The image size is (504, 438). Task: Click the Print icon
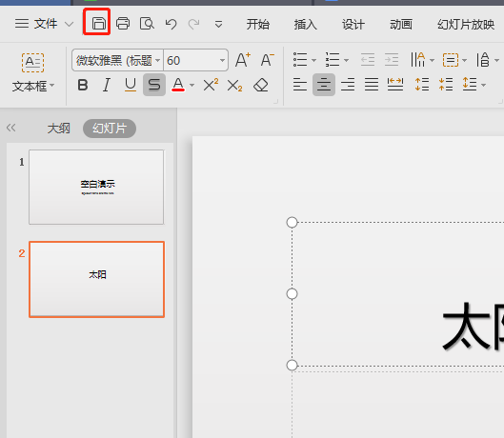click(123, 24)
